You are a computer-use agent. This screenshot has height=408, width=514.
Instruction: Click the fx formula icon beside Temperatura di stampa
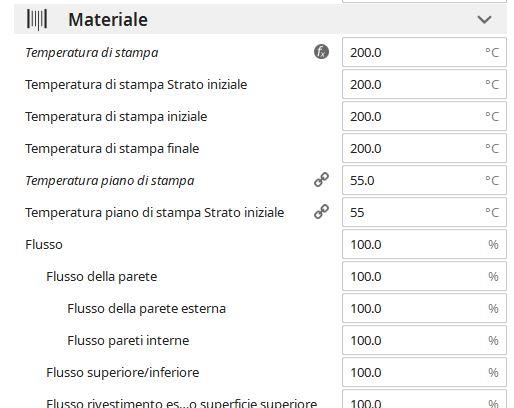pyautogui.click(x=321, y=52)
